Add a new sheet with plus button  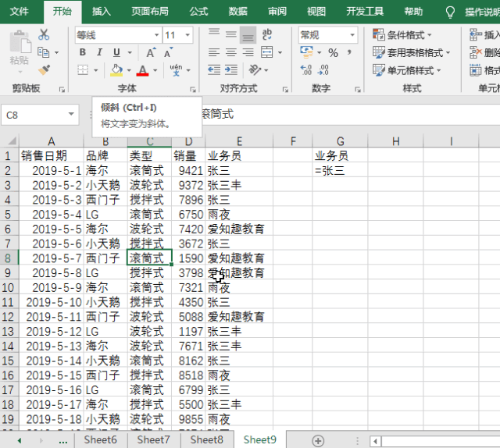(x=318, y=441)
